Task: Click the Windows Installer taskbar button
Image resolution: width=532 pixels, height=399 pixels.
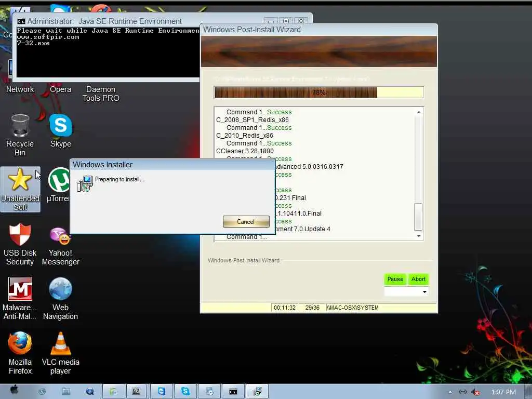Action: [x=257, y=392]
